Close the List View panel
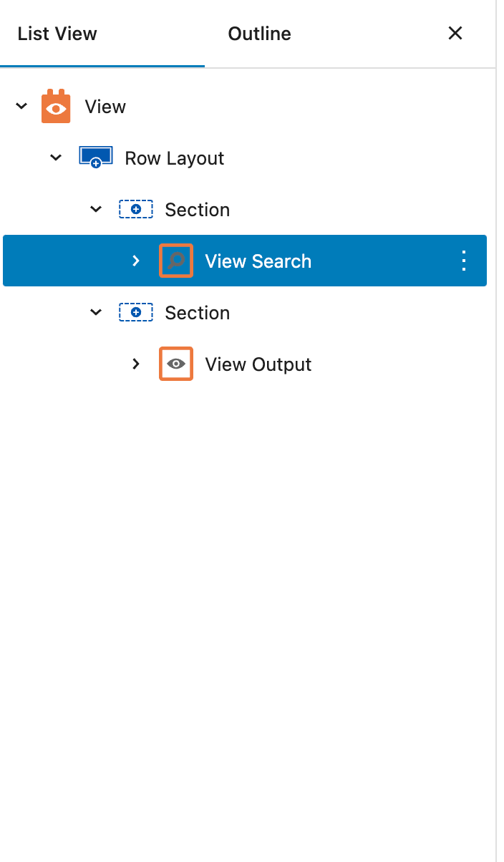The width and height of the screenshot is (504, 862). tap(455, 33)
